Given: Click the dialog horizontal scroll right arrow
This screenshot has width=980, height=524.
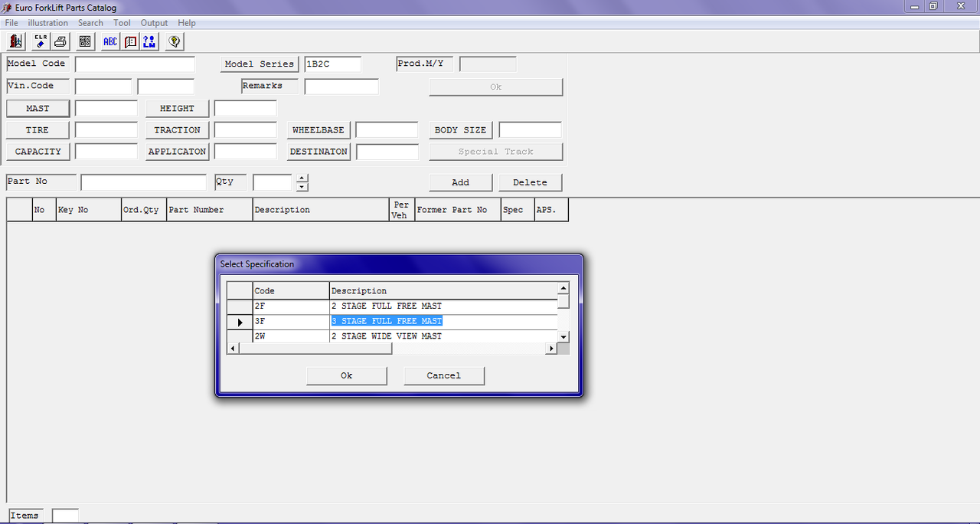Looking at the screenshot, I should coord(550,349).
